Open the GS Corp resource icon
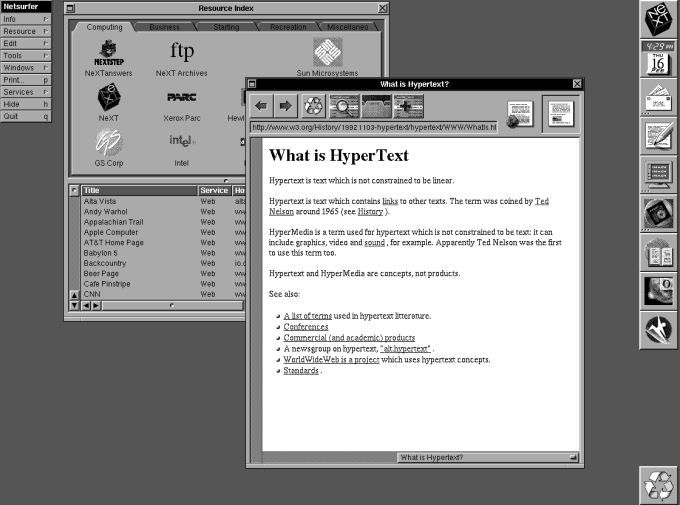This screenshot has width=680, height=505. (x=109, y=148)
